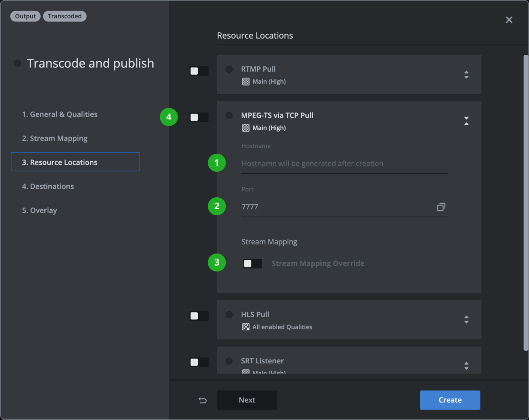The width and height of the screenshot is (529, 420).
Task: Copy the port number 7777
Action: [441, 207]
